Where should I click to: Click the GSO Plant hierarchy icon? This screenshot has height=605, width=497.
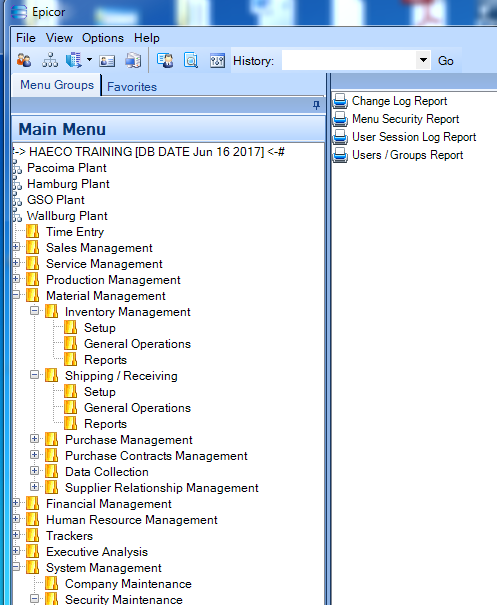pos(17,200)
